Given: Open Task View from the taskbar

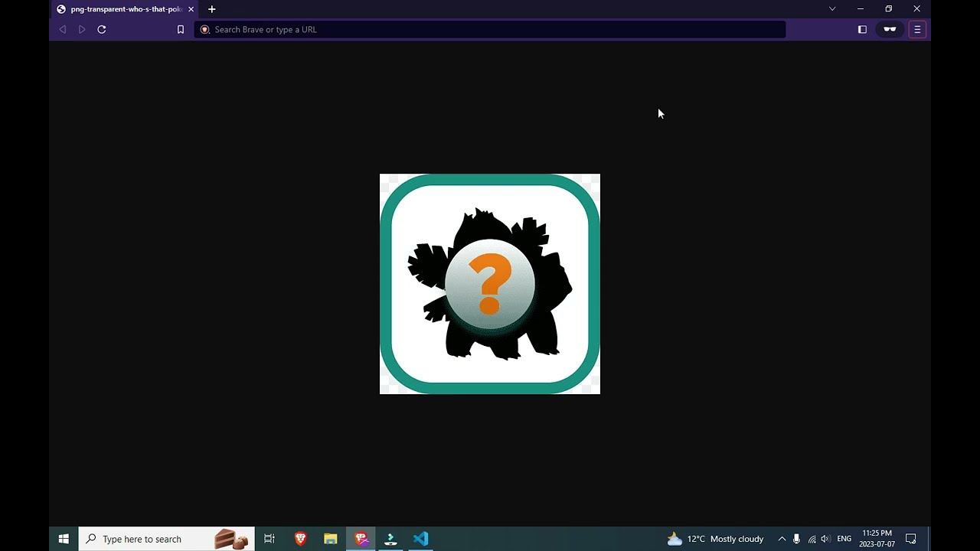Looking at the screenshot, I should click(x=269, y=539).
